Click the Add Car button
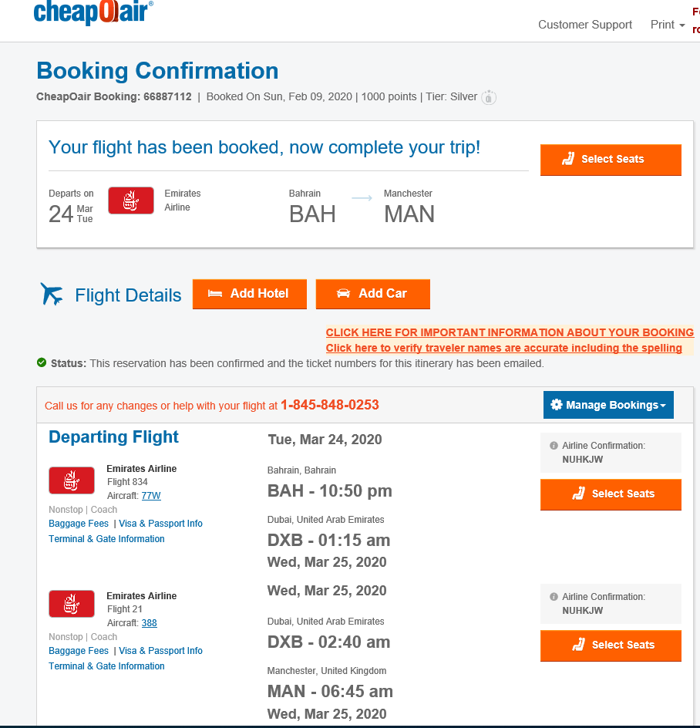Image resolution: width=700 pixels, height=728 pixels. tap(372, 294)
